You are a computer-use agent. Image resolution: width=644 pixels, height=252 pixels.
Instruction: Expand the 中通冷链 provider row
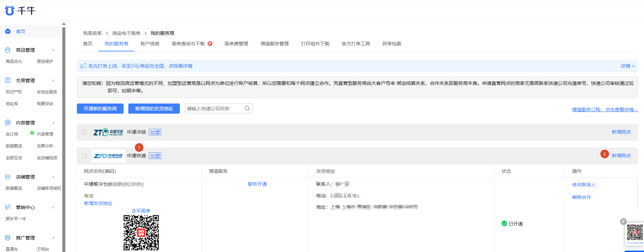[x=84, y=132]
